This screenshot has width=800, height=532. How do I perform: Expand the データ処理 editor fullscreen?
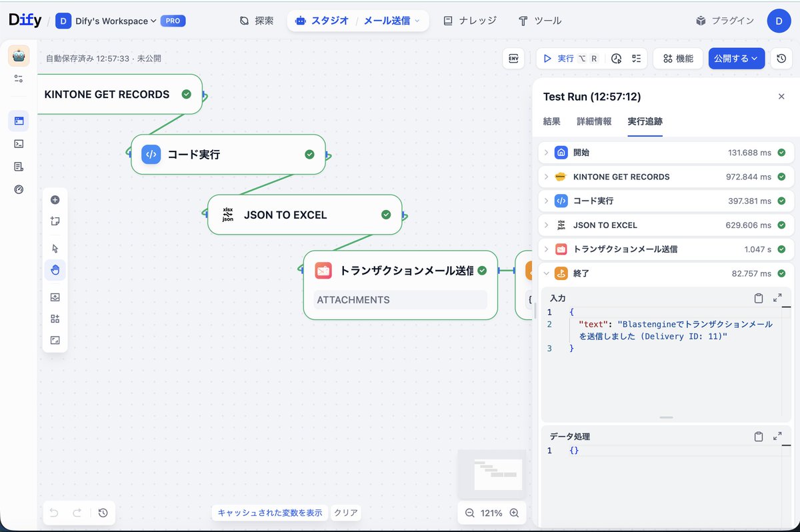point(777,437)
